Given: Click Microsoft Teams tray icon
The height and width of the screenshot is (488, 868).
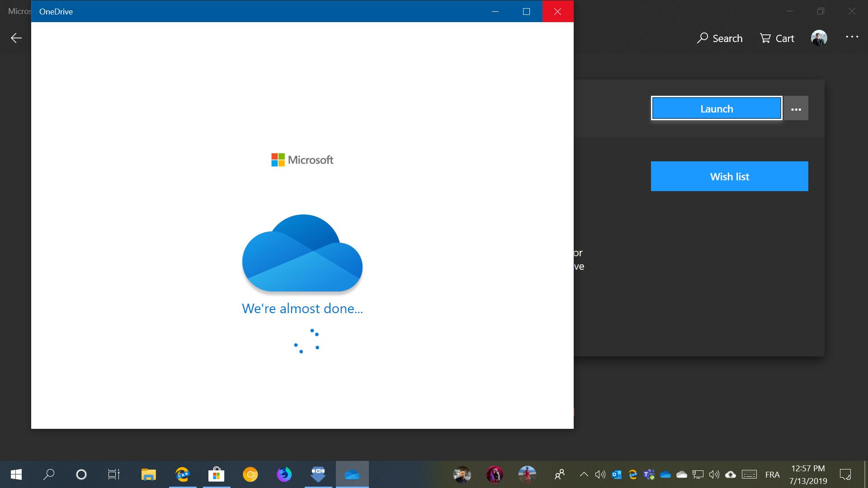Looking at the screenshot, I should [649, 474].
